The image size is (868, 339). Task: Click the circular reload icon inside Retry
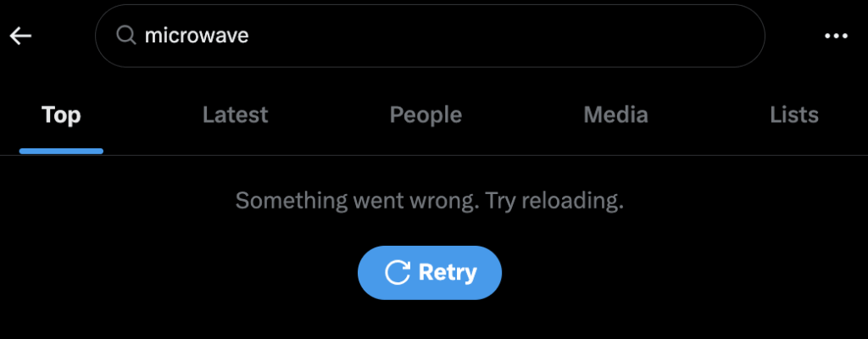pos(398,273)
